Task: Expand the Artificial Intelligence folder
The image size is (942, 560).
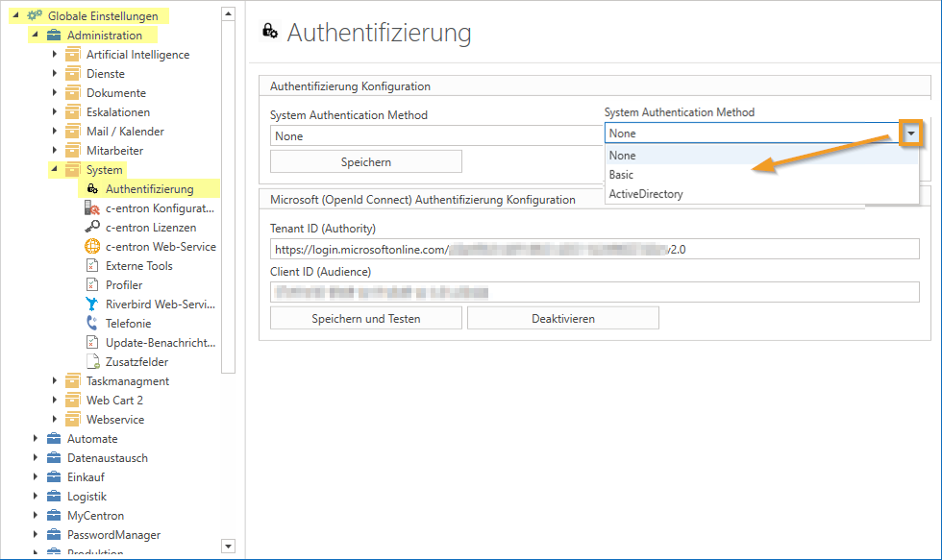Action: pos(55,55)
